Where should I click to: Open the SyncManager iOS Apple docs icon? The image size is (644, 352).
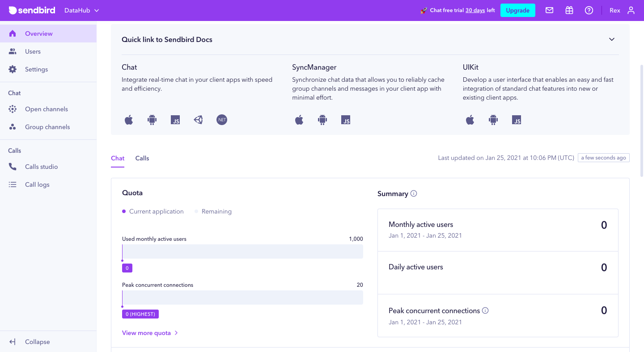(x=299, y=120)
